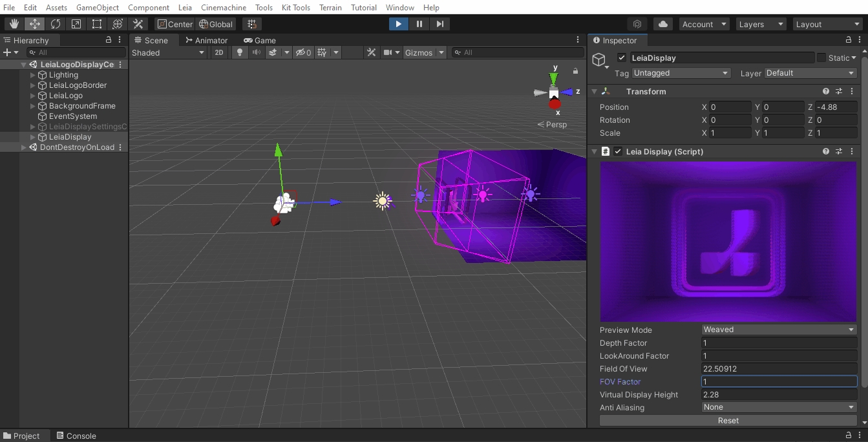Viewport: 868px width, 442px height.
Task: Toggle LeiaDisplay object active checkbox
Action: tap(622, 58)
